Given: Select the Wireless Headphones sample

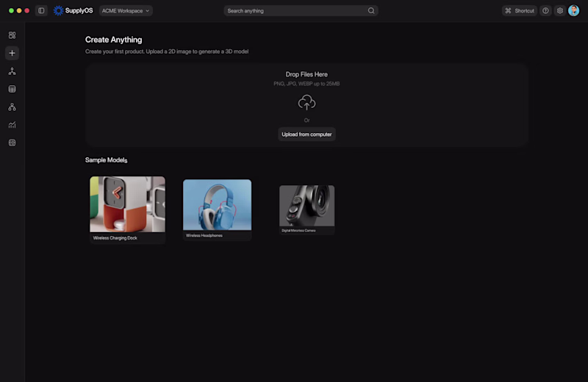Looking at the screenshot, I should coord(217,209).
